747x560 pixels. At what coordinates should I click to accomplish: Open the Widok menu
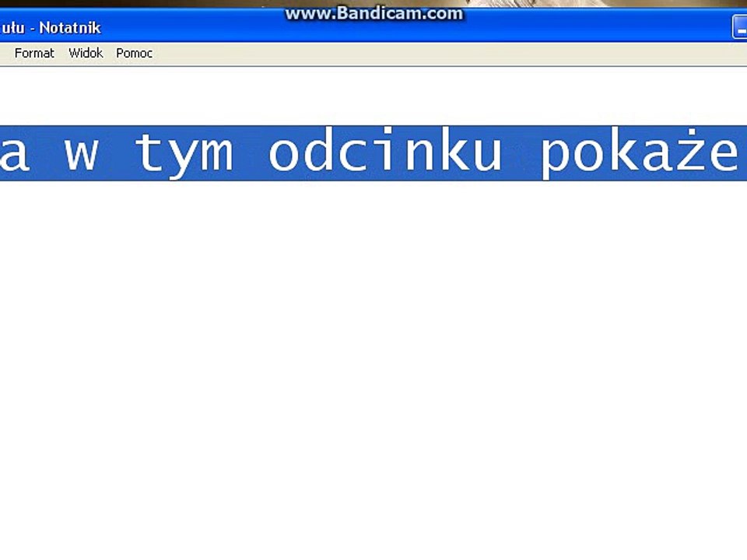(x=86, y=53)
